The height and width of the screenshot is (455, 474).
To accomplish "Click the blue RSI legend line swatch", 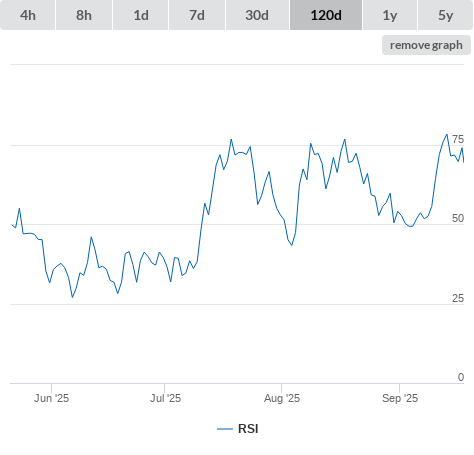I will tap(225, 429).
